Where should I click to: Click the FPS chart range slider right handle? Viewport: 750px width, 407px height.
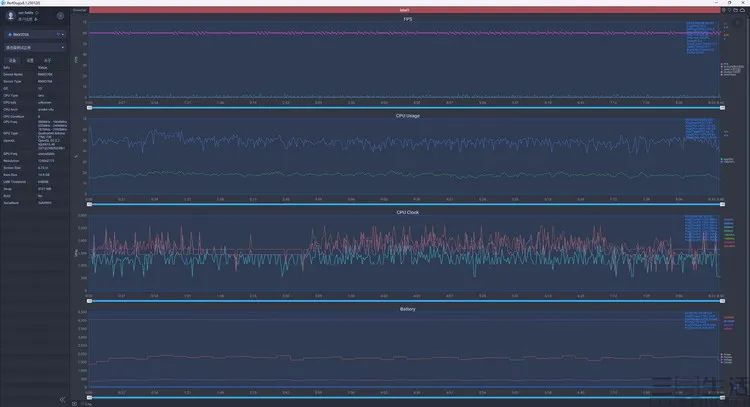pyautogui.click(x=722, y=108)
